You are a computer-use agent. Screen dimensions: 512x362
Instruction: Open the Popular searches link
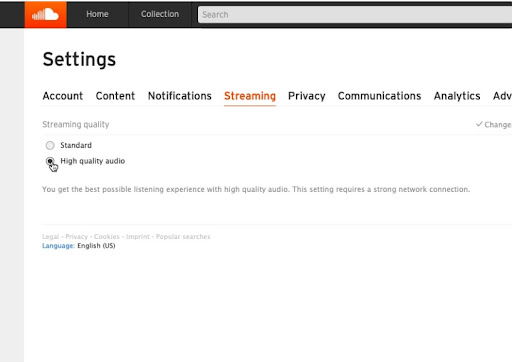[x=183, y=237]
